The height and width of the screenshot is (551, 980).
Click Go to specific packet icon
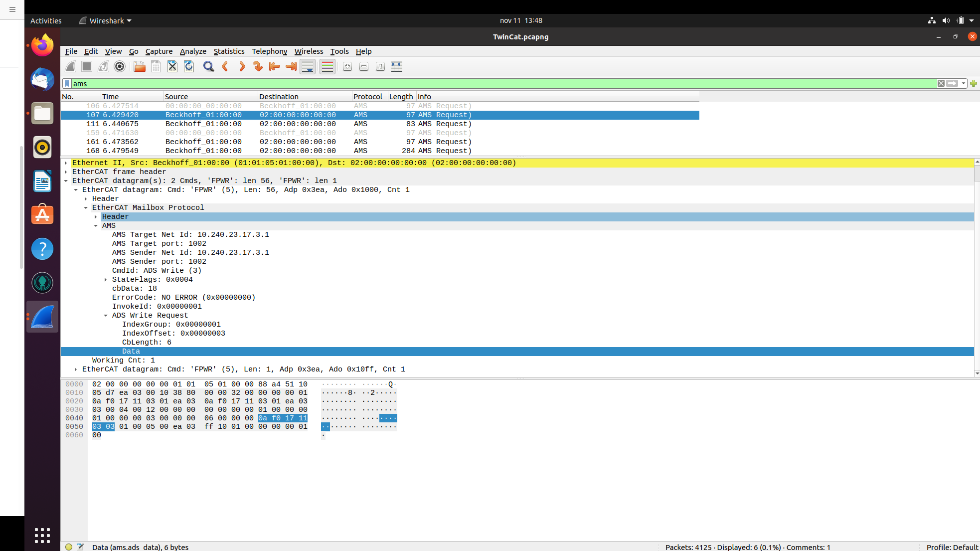point(258,66)
